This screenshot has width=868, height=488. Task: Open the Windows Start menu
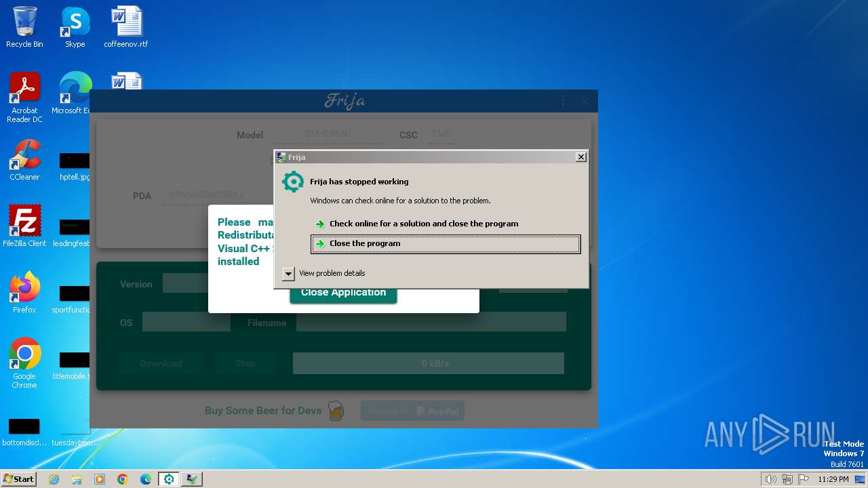pyautogui.click(x=19, y=479)
